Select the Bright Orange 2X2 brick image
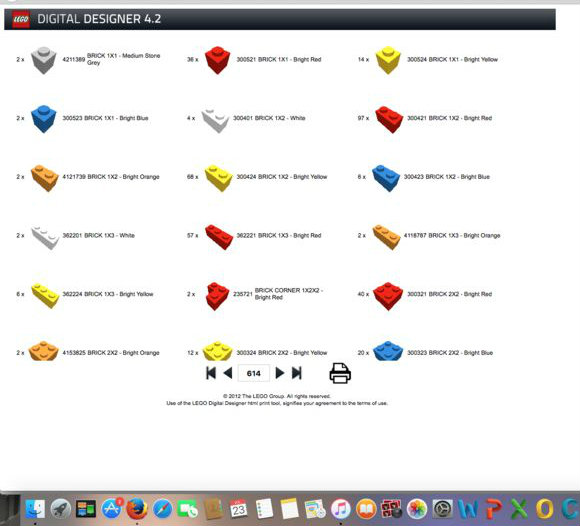The width and height of the screenshot is (580, 526). pos(44,351)
